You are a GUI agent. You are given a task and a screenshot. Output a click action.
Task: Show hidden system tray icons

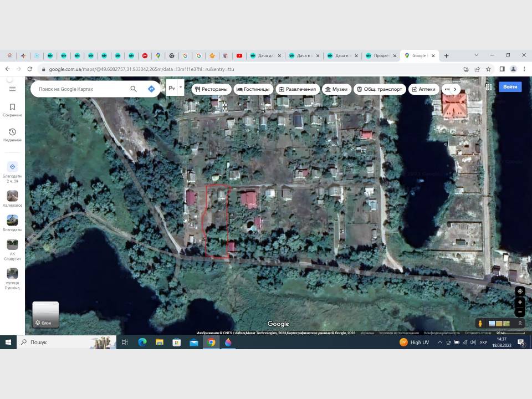[439, 342]
